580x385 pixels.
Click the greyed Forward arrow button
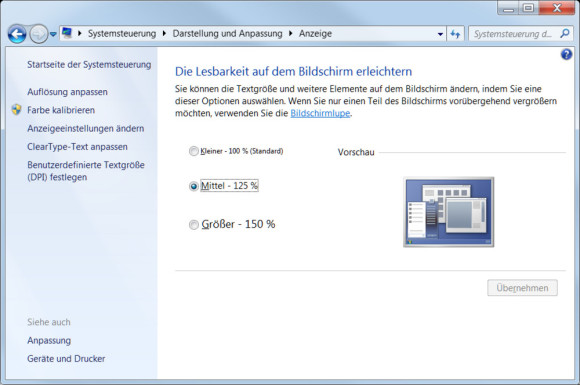38,34
